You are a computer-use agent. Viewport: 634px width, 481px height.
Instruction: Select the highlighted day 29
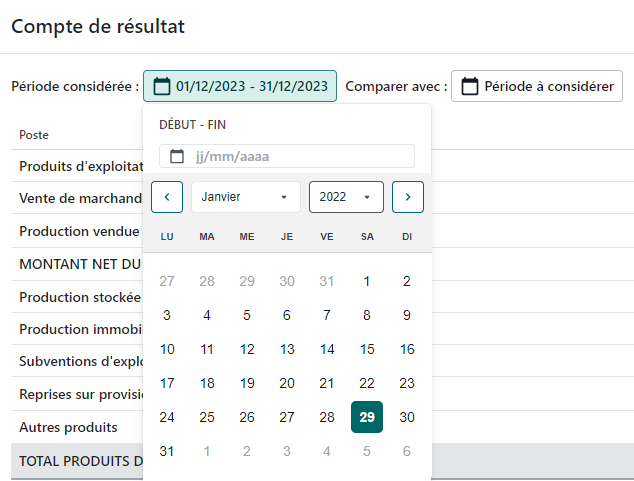[x=367, y=417]
